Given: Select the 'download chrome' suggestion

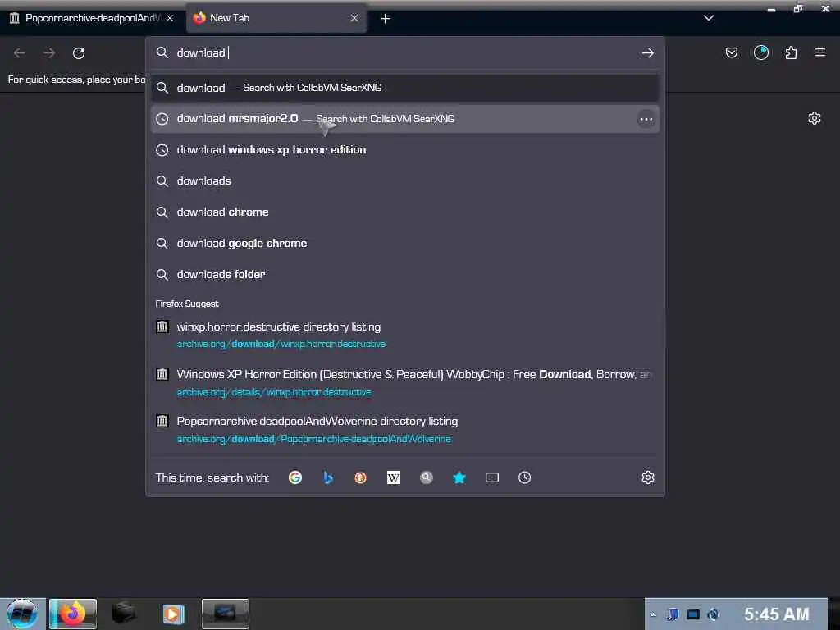Looking at the screenshot, I should pos(404,212).
